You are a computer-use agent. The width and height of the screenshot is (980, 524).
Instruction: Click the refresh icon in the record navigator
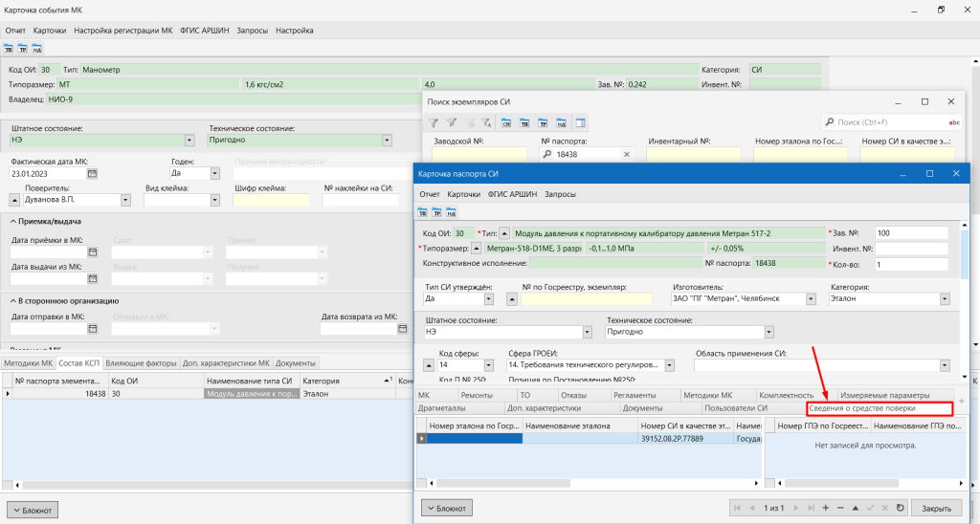click(900, 508)
